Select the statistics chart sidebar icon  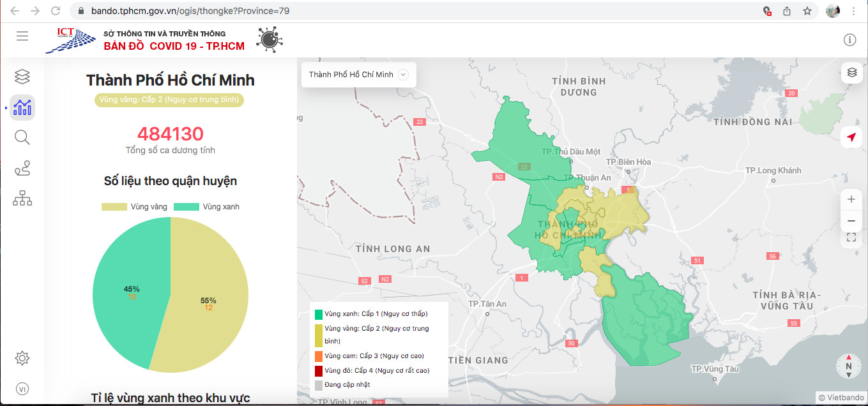pos(22,107)
